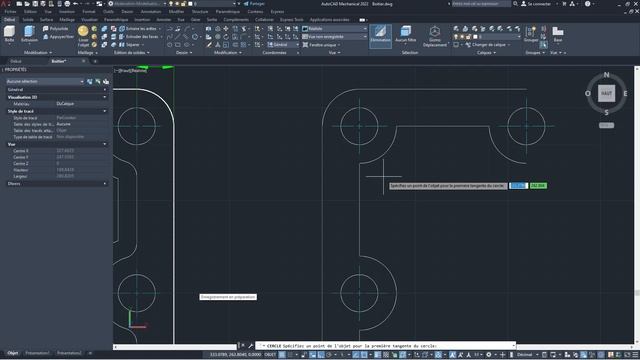Open the Fichier menu
Viewport: 640px width, 360px height.
(11, 12)
